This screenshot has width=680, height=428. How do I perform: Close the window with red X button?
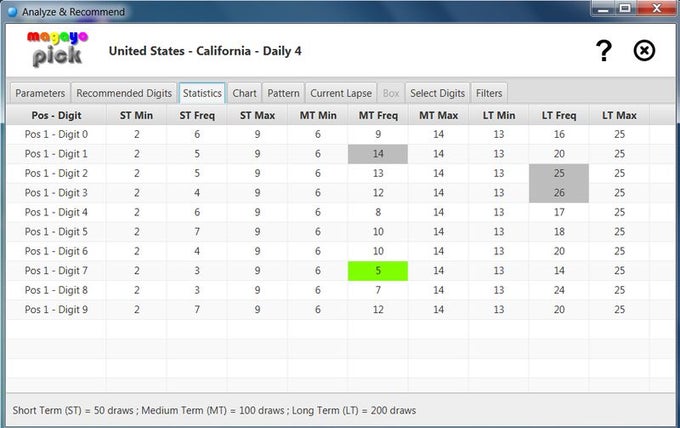657,8
